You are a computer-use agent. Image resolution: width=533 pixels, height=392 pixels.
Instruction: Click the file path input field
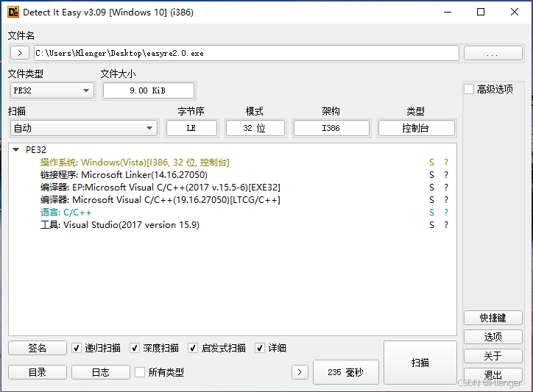click(247, 53)
